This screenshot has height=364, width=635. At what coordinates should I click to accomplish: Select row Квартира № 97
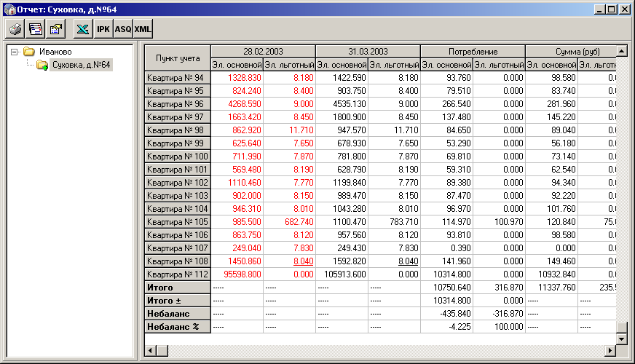(178, 117)
